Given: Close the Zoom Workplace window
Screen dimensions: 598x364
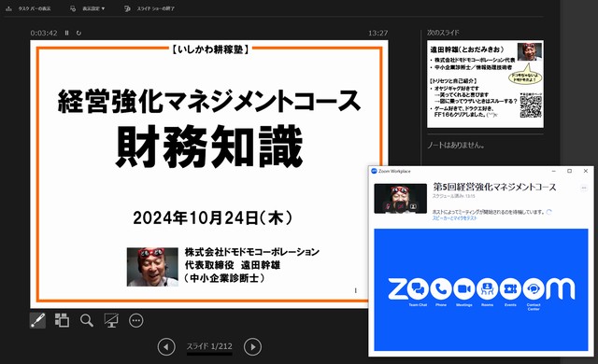Looking at the screenshot, I should tap(586, 171).
